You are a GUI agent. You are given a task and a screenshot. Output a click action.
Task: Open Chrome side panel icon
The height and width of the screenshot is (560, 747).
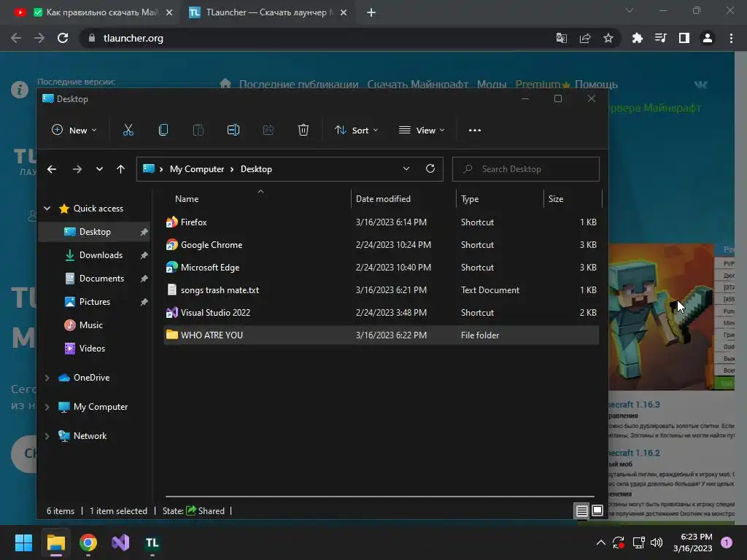coord(684,38)
